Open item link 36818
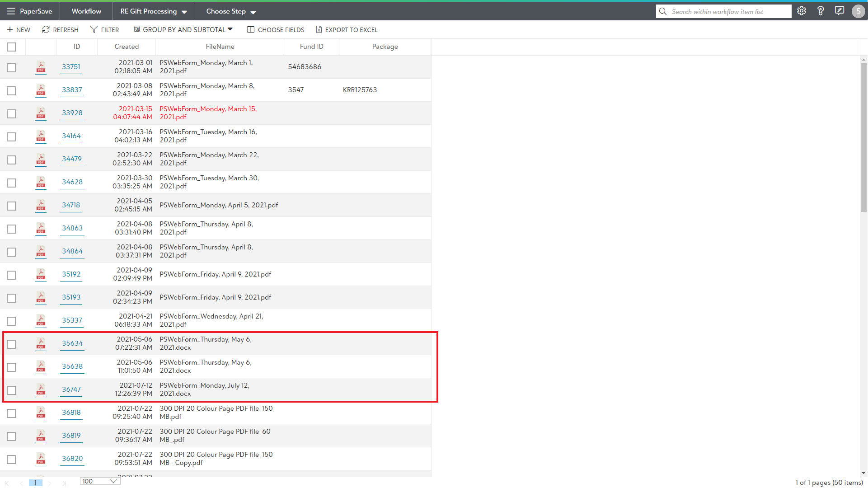Image resolution: width=868 pixels, height=488 pixels. 71,413
